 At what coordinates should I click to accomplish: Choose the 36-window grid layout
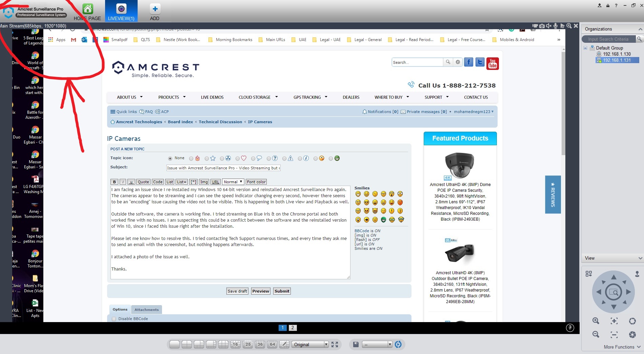(260, 344)
